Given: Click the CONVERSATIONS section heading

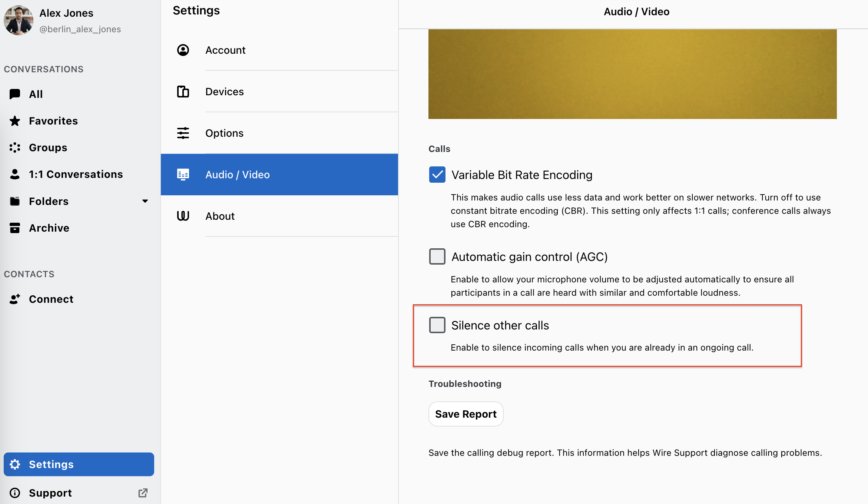Looking at the screenshot, I should click(x=44, y=69).
